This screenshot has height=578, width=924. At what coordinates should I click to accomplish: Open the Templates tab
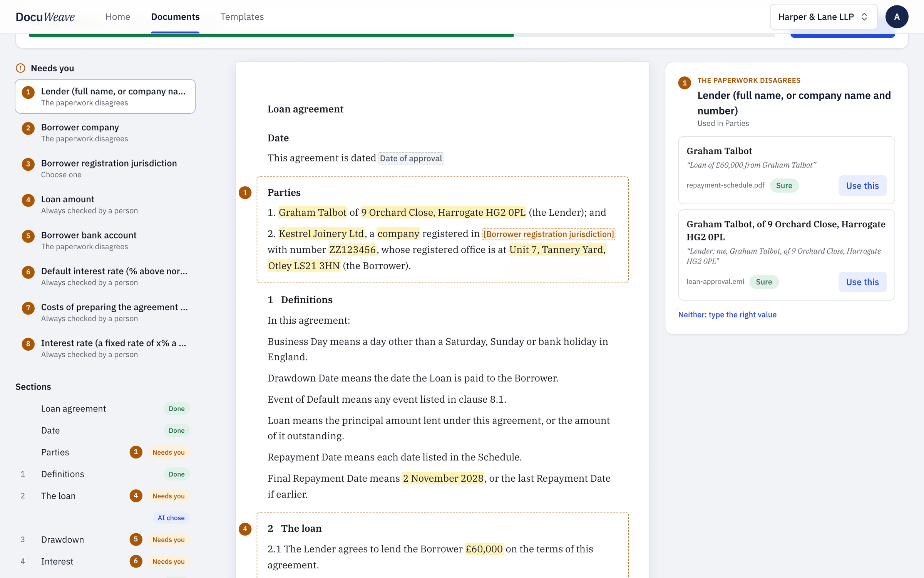tap(242, 17)
